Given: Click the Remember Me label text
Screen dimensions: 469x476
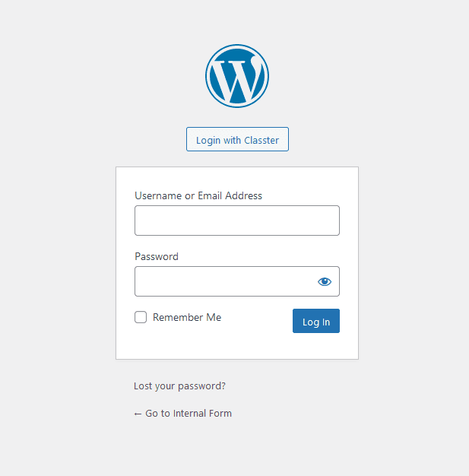Looking at the screenshot, I should [x=187, y=317].
